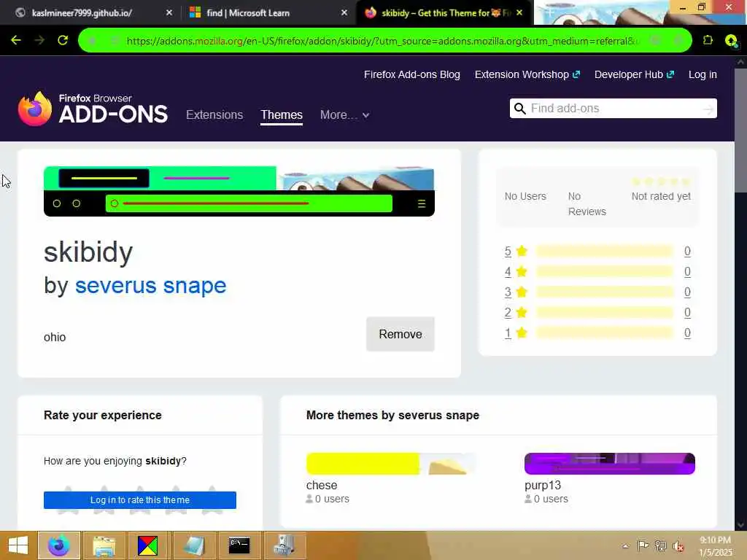Click the Firefox icon on the taskbar
The width and height of the screenshot is (747, 560).
point(59,545)
